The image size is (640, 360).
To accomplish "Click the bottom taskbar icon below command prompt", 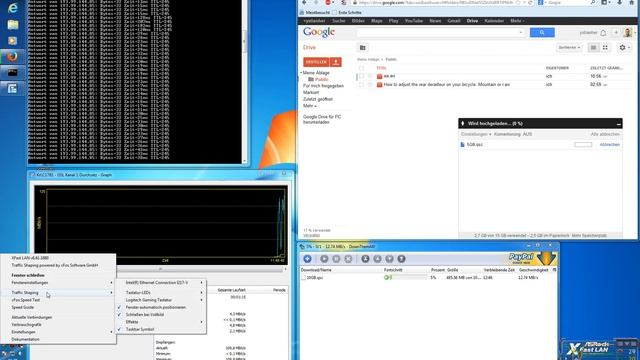I will [x=13, y=89].
